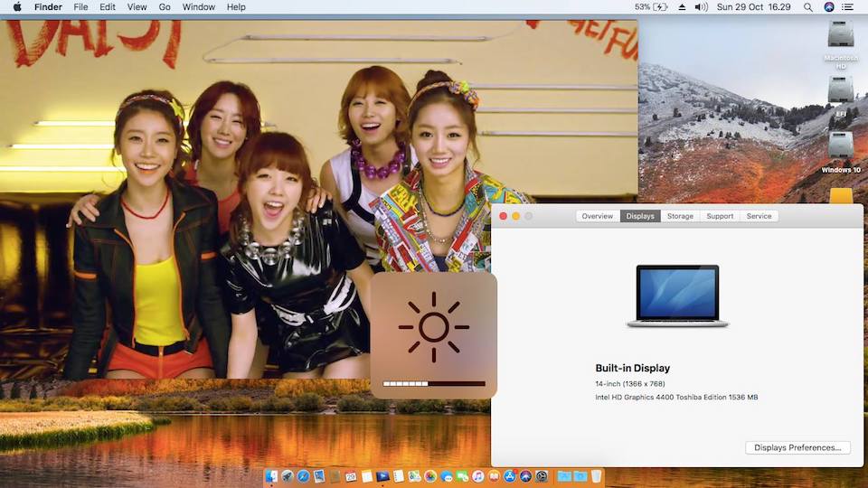Open the Go menu
The height and width of the screenshot is (488, 868).
tap(165, 7)
